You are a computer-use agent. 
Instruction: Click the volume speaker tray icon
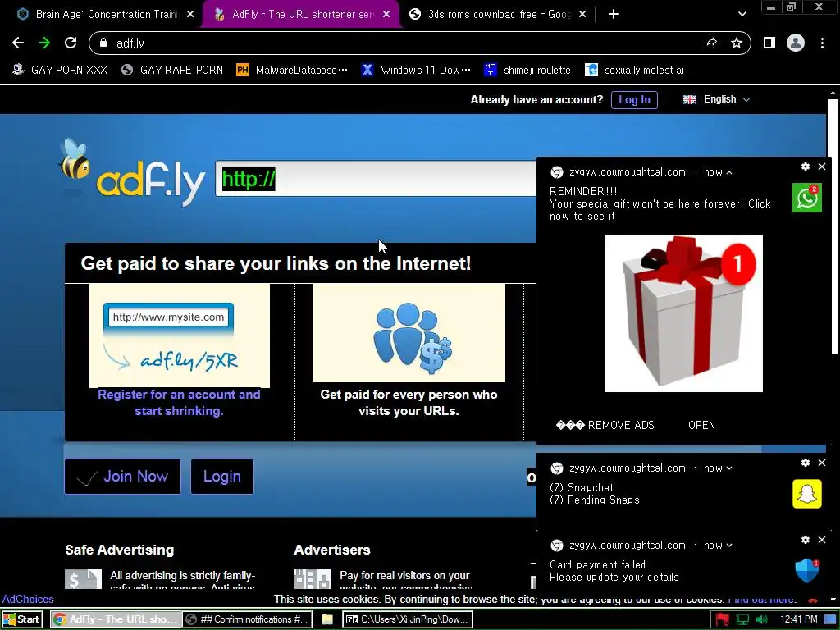point(761,620)
